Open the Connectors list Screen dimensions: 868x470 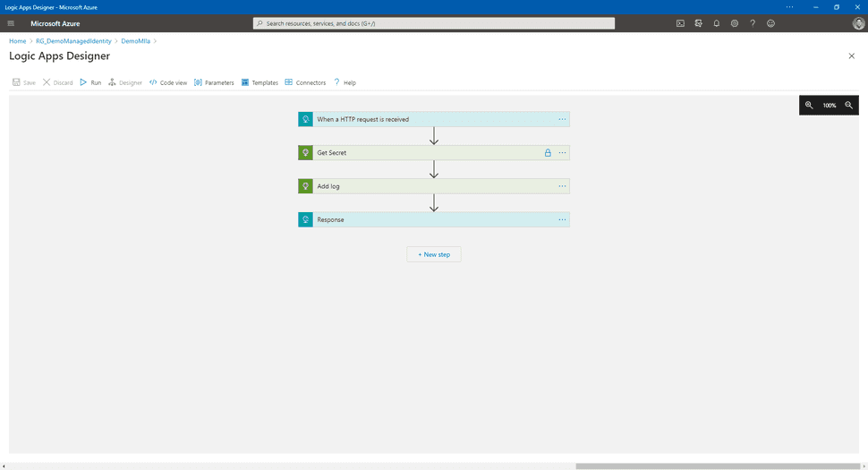305,82
